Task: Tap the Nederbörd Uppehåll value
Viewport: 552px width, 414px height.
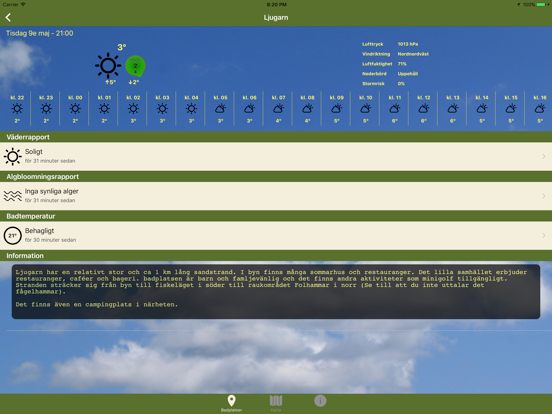Action: [408, 74]
